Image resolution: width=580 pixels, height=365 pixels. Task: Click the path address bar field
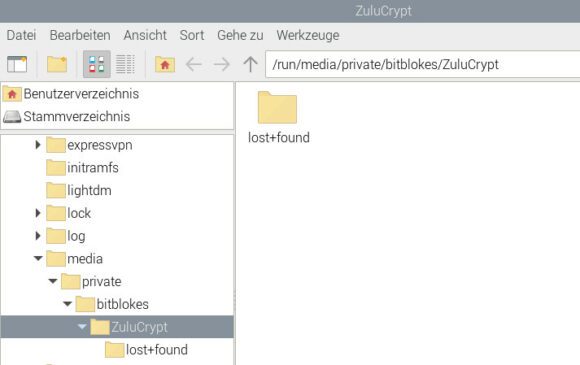(422, 64)
